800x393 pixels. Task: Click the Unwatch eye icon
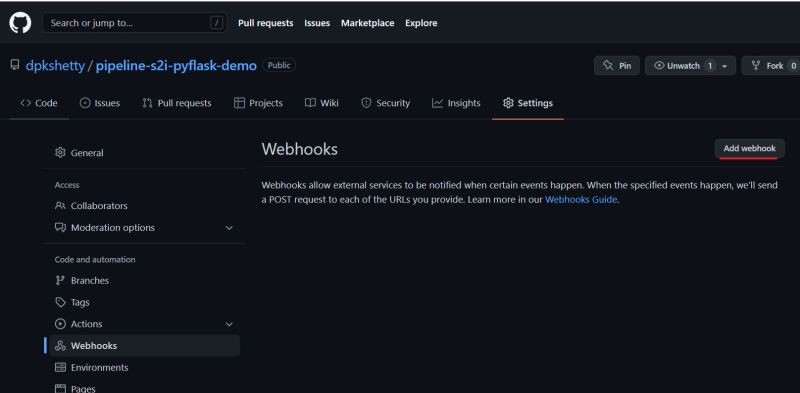(x=659, y=66)
